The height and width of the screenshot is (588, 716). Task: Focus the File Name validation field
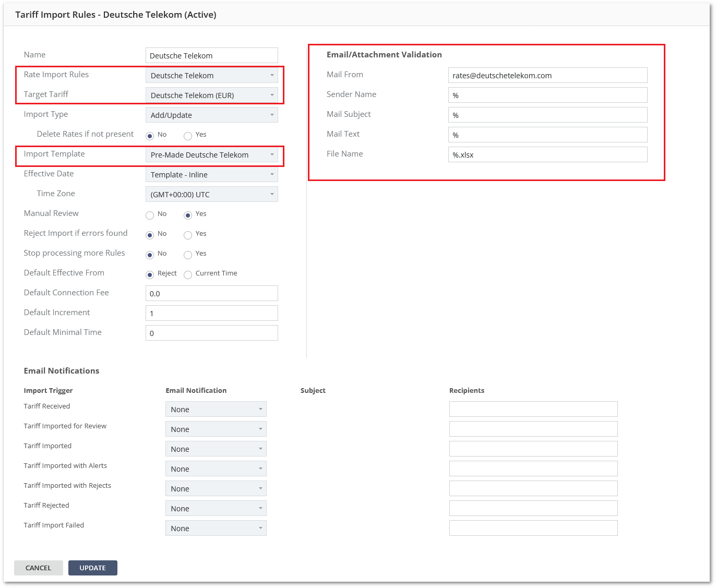(x=547, y=155)
